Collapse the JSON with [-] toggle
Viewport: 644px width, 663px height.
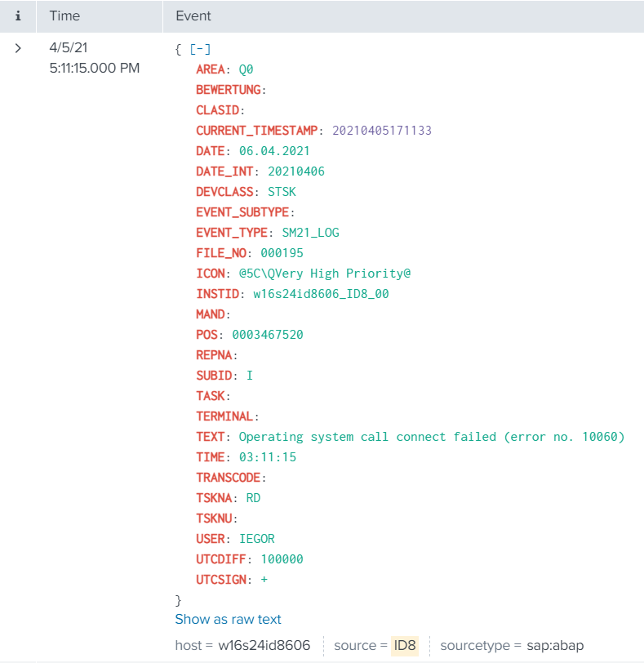200,49
